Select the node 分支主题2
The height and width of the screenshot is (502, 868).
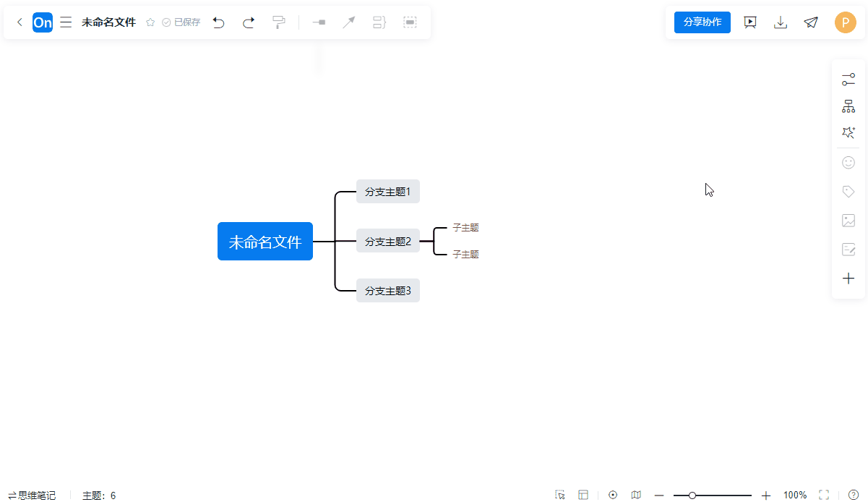pos(388,241)
